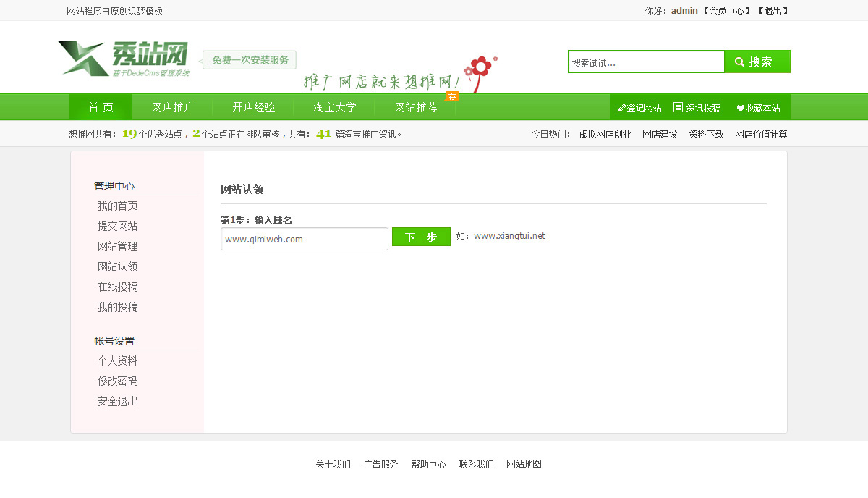Open 资讯投稿 from the green navigation bar
The image size is (868, 498).
point(697,108)
